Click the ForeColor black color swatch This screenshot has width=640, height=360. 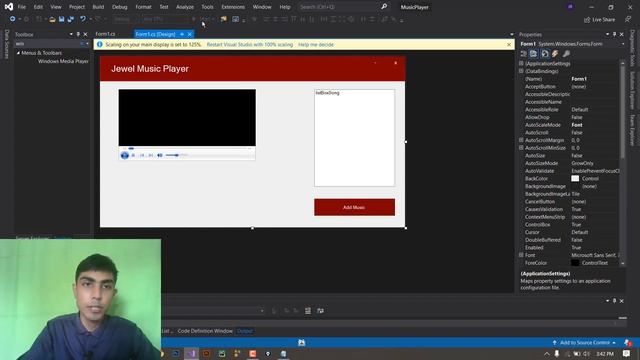(575, 263)
